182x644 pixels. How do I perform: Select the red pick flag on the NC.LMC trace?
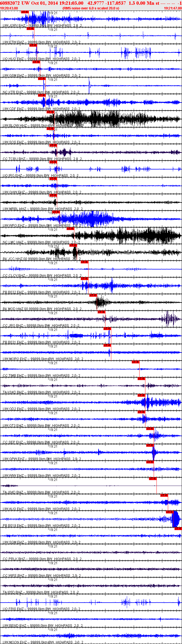[x=70, y=229]
